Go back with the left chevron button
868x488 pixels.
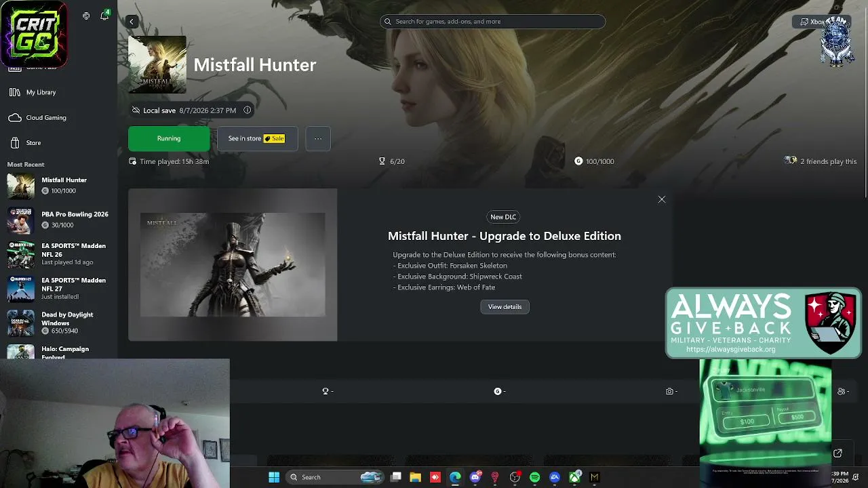click(x=132, y=22)
